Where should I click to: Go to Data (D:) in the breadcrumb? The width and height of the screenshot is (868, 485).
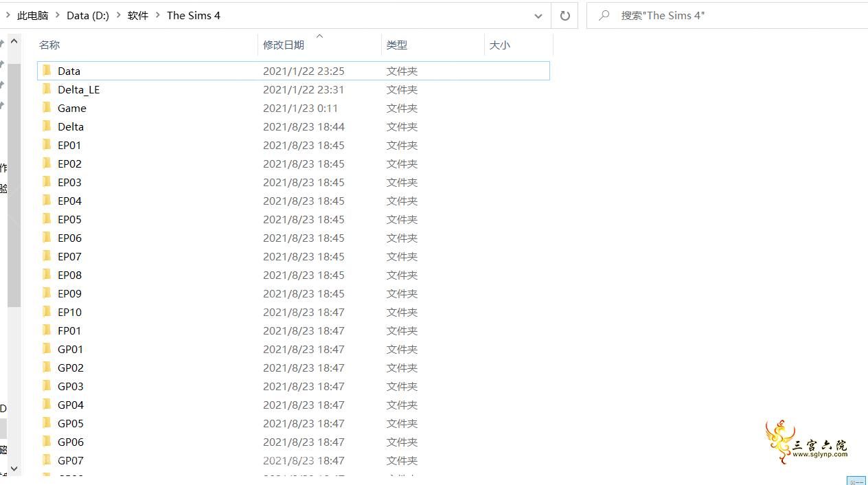point(88,15)
